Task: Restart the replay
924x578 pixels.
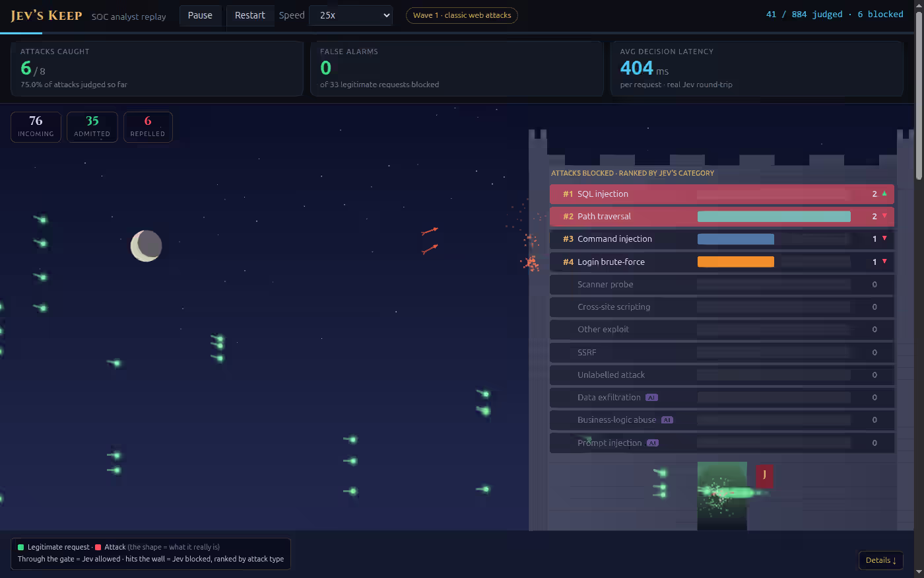Action: 249,15
